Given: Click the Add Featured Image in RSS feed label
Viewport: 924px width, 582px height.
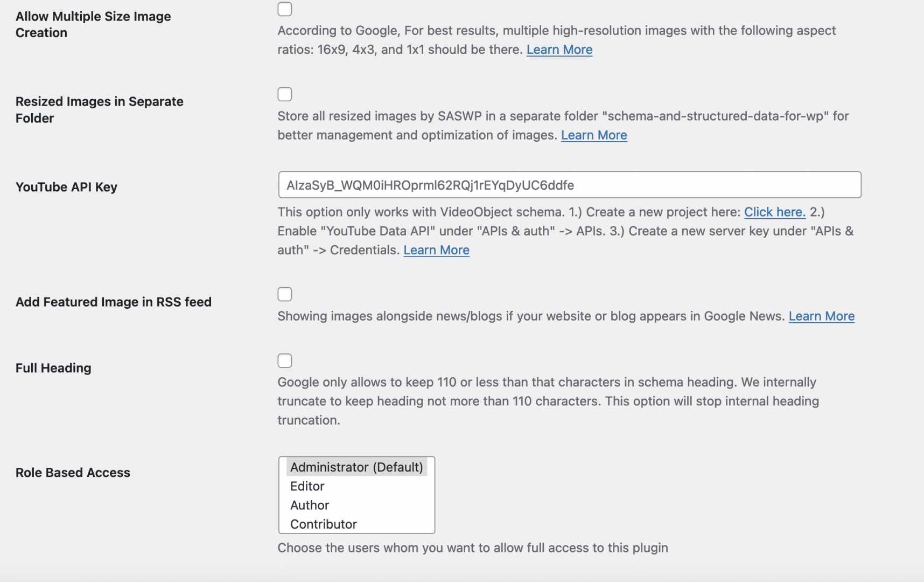Looking at the screenshot, I should [x=114, y=302].
